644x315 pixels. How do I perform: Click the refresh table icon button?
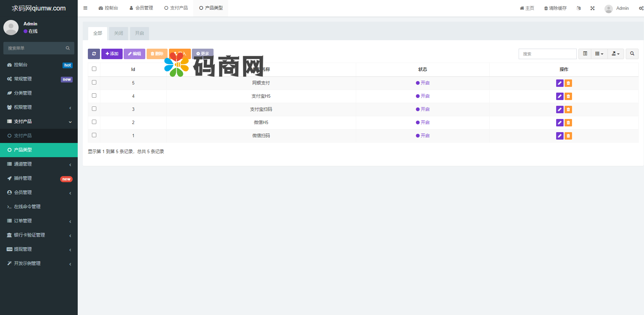94,54
